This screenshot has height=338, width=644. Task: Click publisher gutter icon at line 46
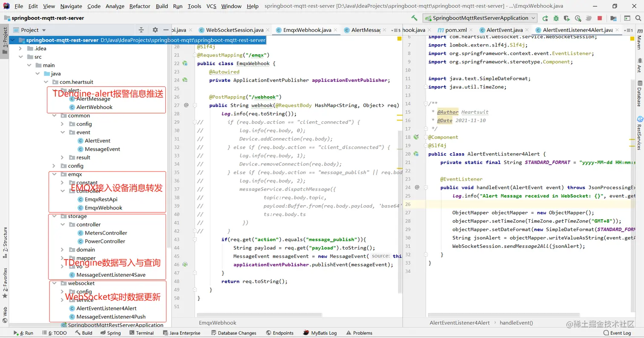(x=185, y=264)
